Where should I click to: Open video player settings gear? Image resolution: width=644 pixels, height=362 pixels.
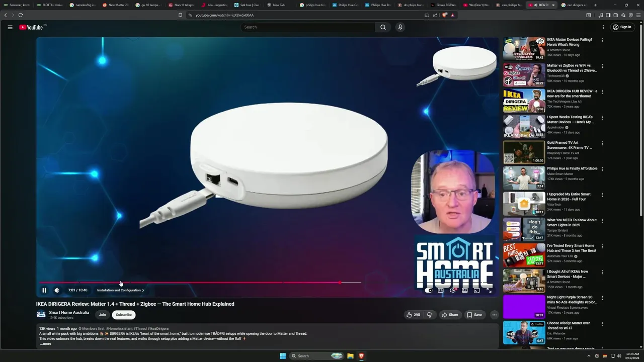[x=452, y=290]
